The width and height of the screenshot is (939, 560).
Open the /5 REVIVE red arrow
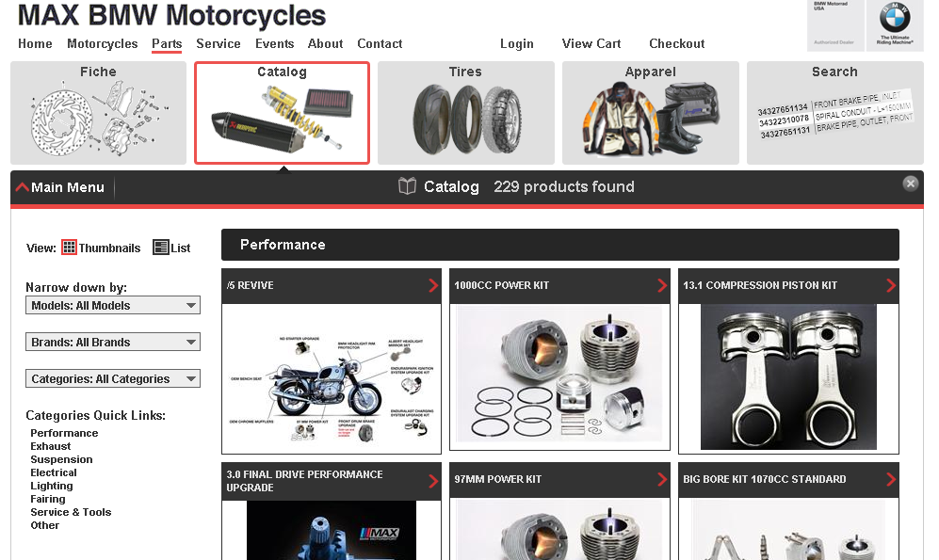coord(433,285)
